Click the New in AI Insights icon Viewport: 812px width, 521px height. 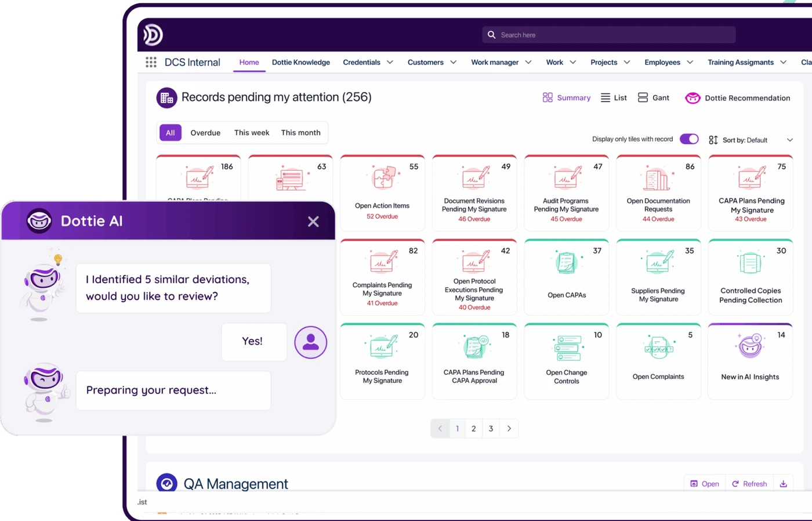750,346
